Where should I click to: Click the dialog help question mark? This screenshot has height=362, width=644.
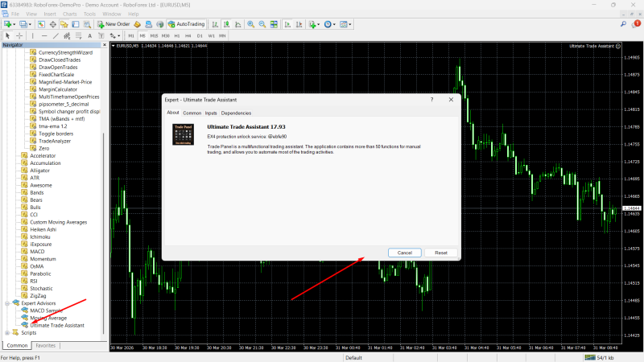[x=431, y=100]
